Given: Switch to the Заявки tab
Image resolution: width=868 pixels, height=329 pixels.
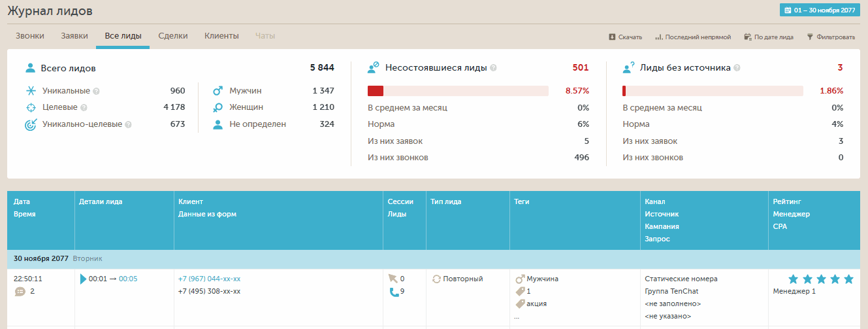Looking at the screenshot, I should [74, 35].
